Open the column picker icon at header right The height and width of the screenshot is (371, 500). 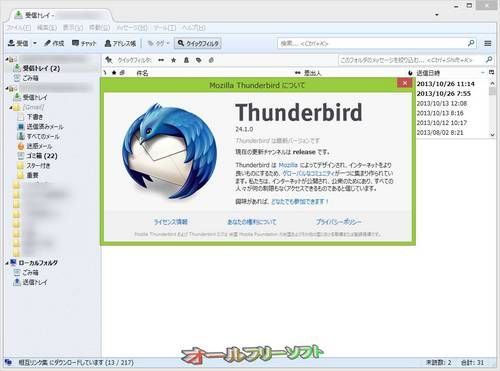pyautogui.click(x=492, y=72)
